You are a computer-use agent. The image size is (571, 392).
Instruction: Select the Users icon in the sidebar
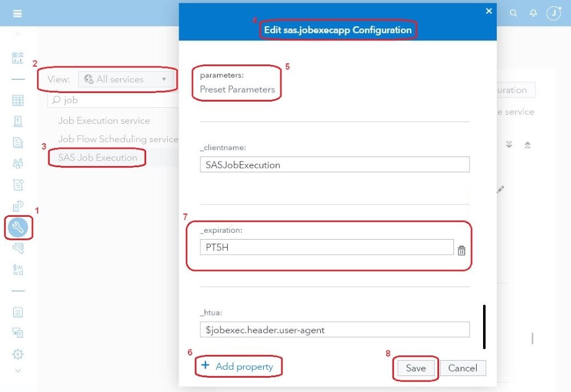18,163
